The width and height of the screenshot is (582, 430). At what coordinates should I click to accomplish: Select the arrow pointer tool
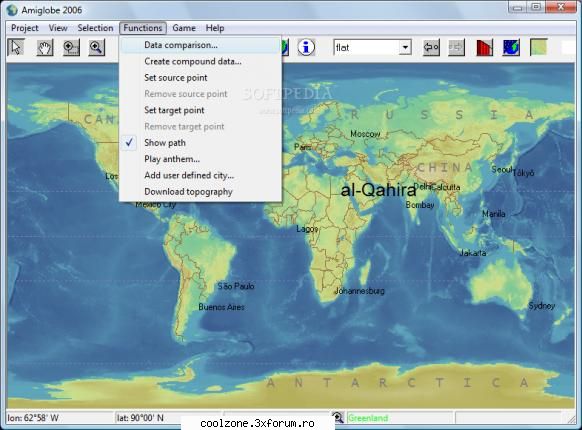[16, 48]
